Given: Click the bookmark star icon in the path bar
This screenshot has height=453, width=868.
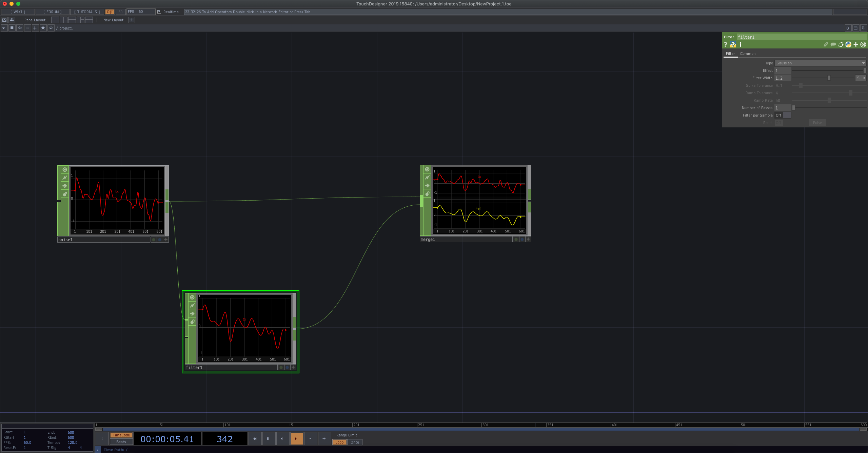Looking at the screenshot, I should pyautogui.click(x=43, y=28).
